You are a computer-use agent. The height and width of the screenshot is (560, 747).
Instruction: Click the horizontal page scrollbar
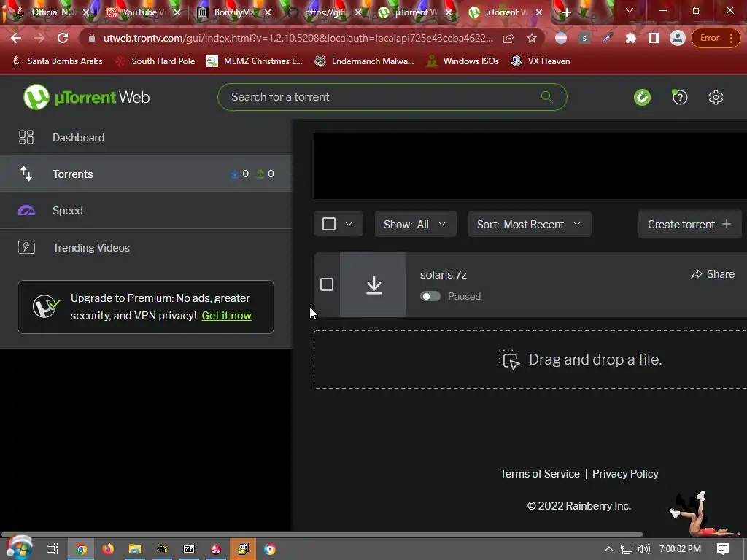pos(322,534)
